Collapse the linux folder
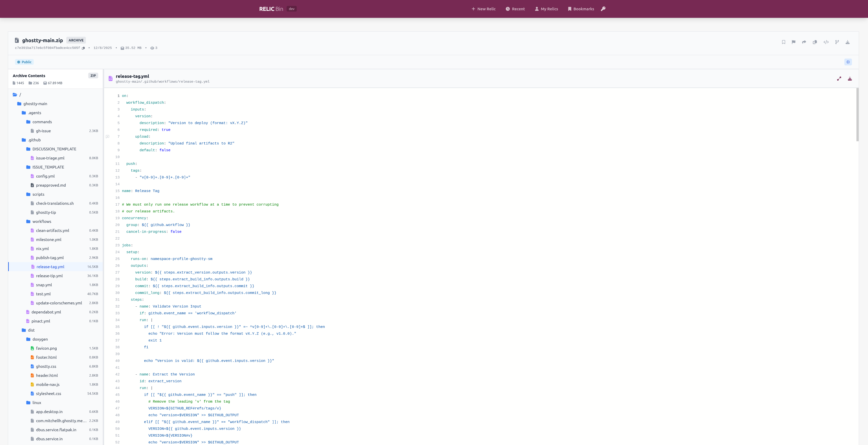The image size is (868, 445). [x=55, y=403]
